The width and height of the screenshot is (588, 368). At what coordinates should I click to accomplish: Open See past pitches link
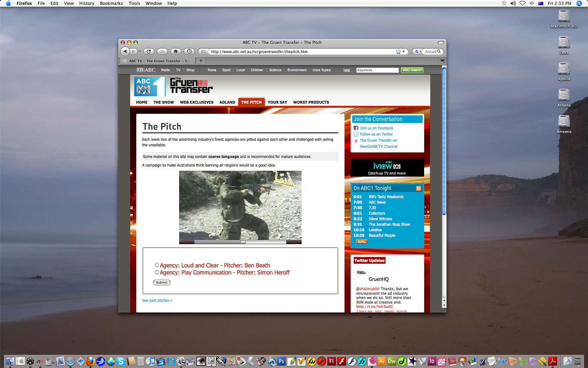point(157,301)
